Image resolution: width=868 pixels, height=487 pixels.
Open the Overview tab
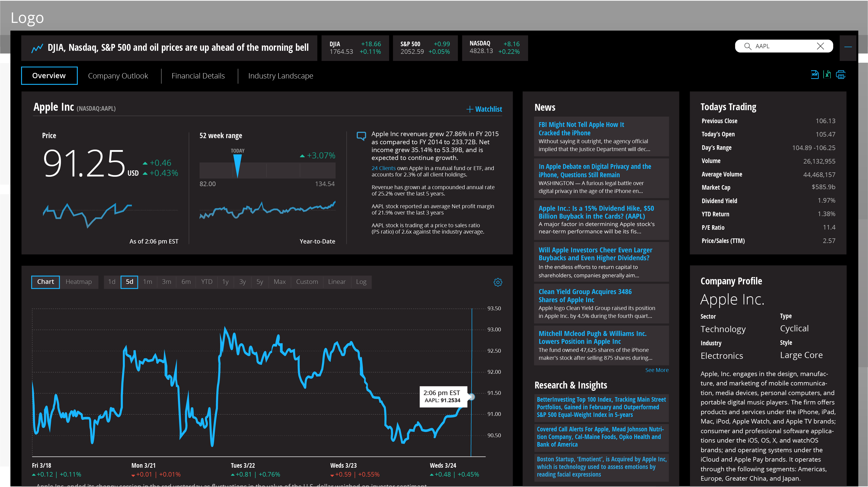tap(49, 75)
